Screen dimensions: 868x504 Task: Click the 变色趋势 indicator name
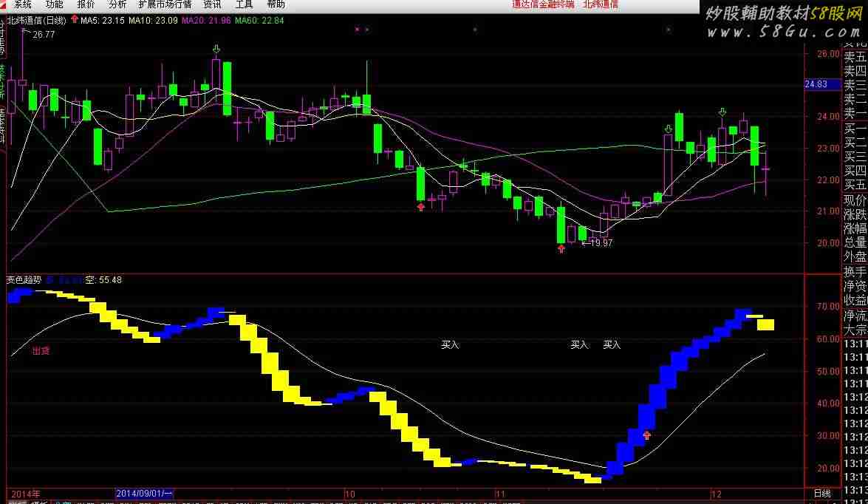click(24, 279)
